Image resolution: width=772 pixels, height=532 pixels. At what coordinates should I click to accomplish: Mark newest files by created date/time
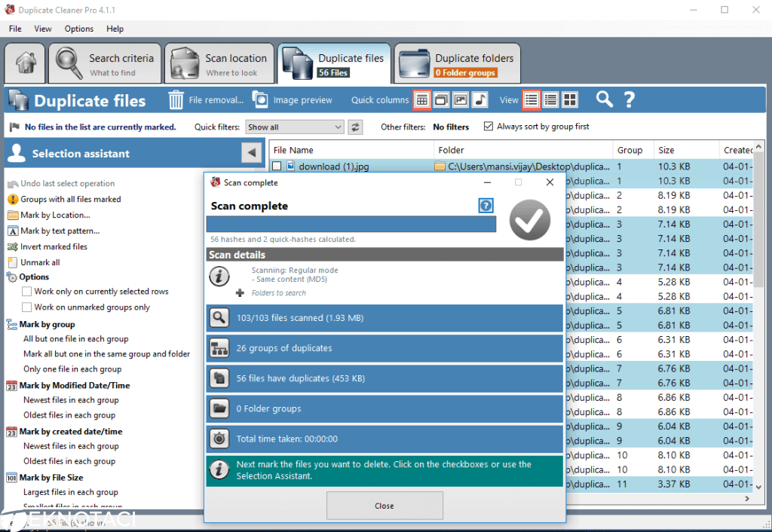point(71,446)
